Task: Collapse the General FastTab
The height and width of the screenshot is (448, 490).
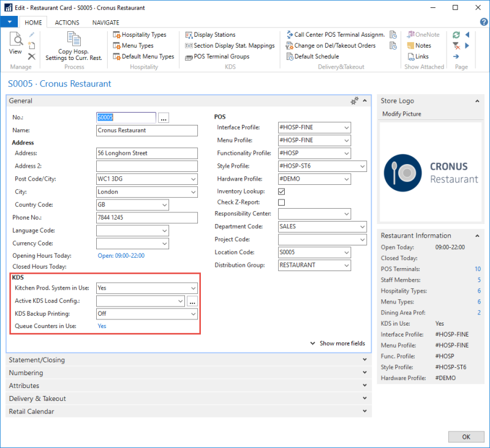Action: (364, 100)
